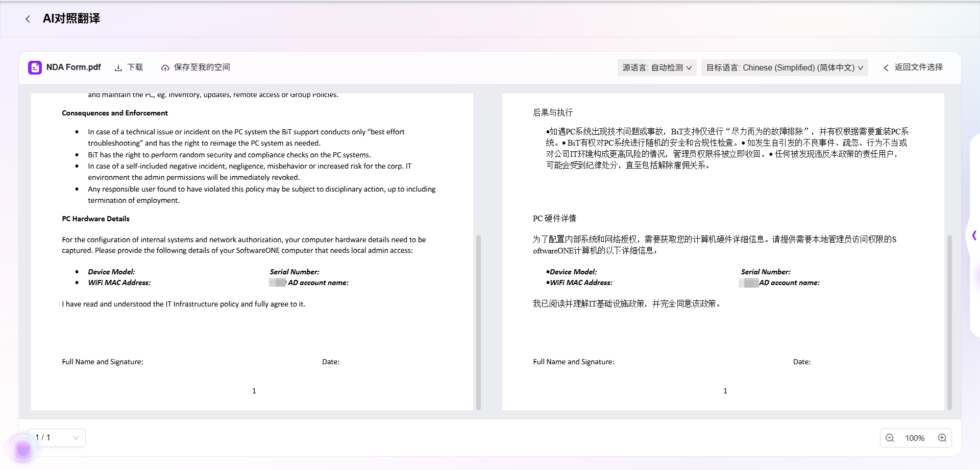Click WiFi MAC Address: in the original document
The image size is (980, 470).
[119, 283]
